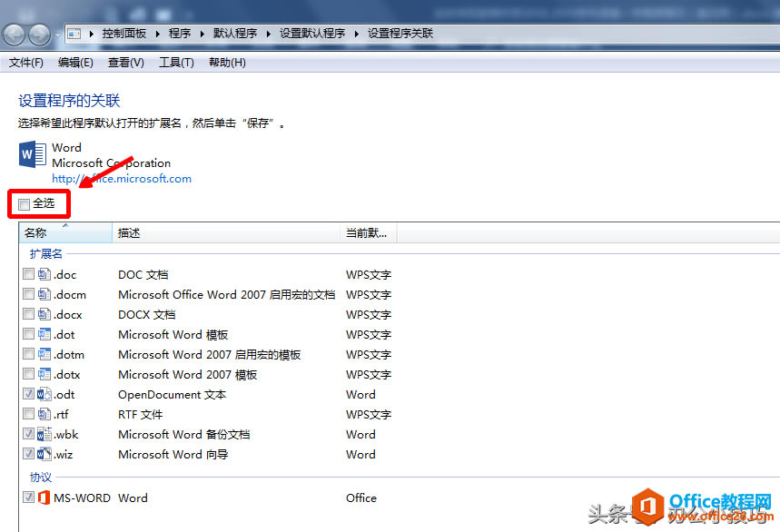Click the MS-WORD protocol Office icon

point(44,498)
